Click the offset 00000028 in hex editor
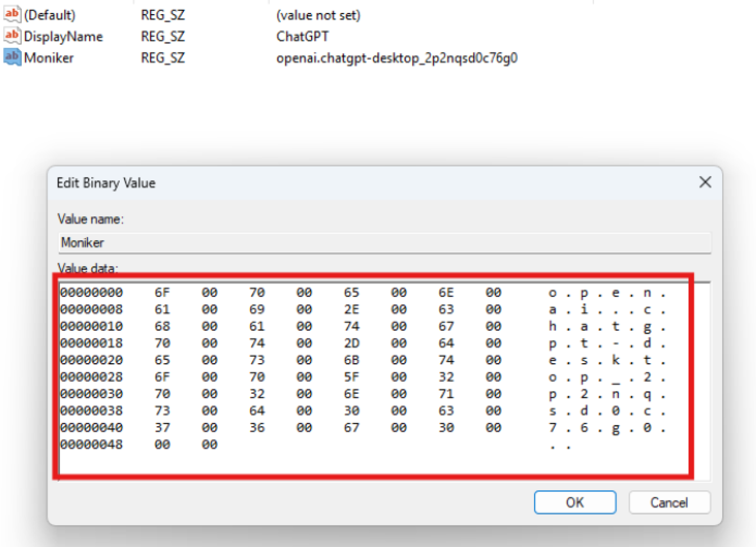756x547 pixels. (91, 377)
